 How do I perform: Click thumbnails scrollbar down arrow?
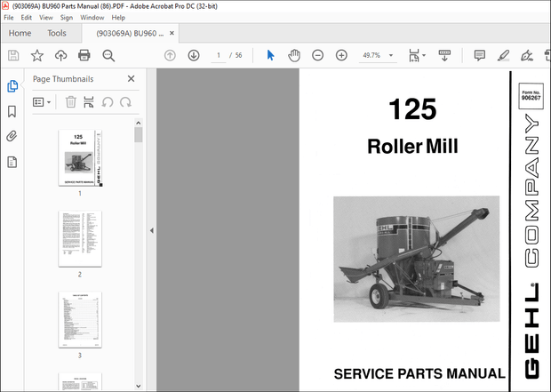point(139,386)
